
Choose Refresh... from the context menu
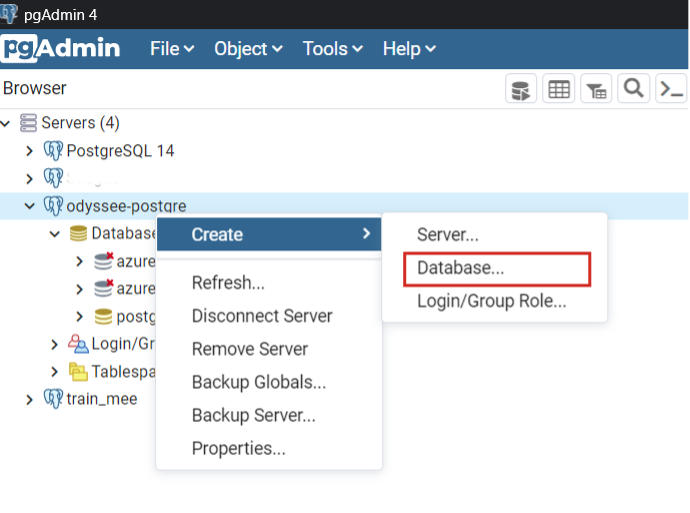click(x=269, y=282)
